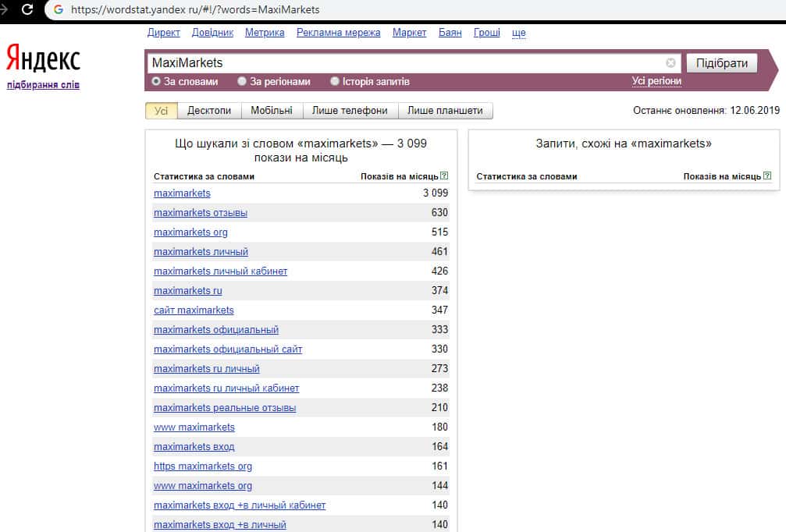
Task: Click the Яндекс logo
Action: tap(43, 59)
